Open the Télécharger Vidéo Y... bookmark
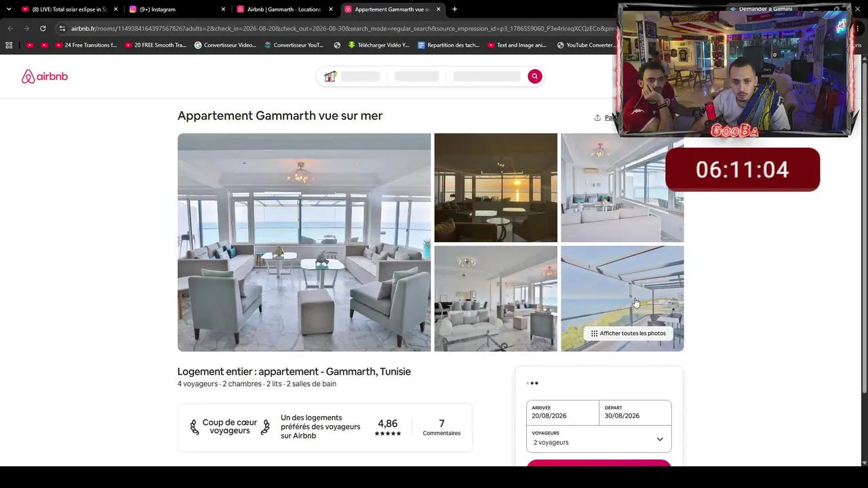Screen dimensions: 868x488 [379, 45]
